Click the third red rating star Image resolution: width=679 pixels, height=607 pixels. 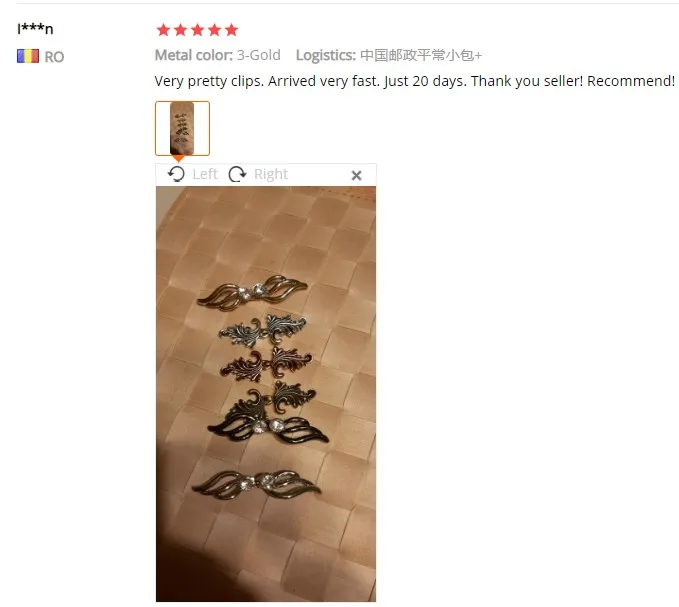click(197, 30)
